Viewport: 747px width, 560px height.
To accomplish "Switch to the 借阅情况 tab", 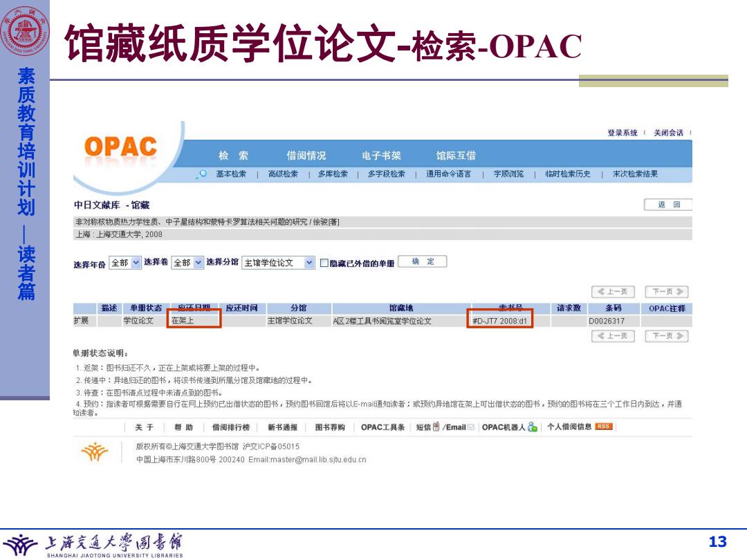I will [306, 156].
